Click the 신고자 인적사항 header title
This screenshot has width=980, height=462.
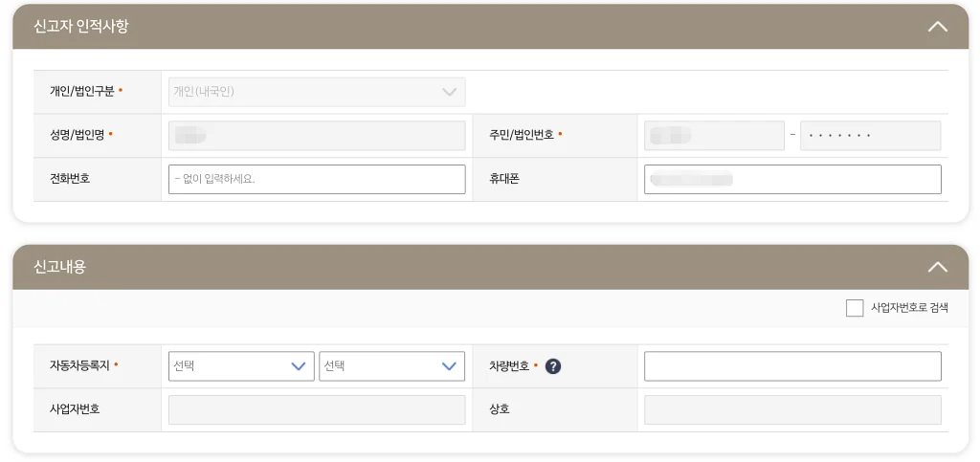(81, 27)
